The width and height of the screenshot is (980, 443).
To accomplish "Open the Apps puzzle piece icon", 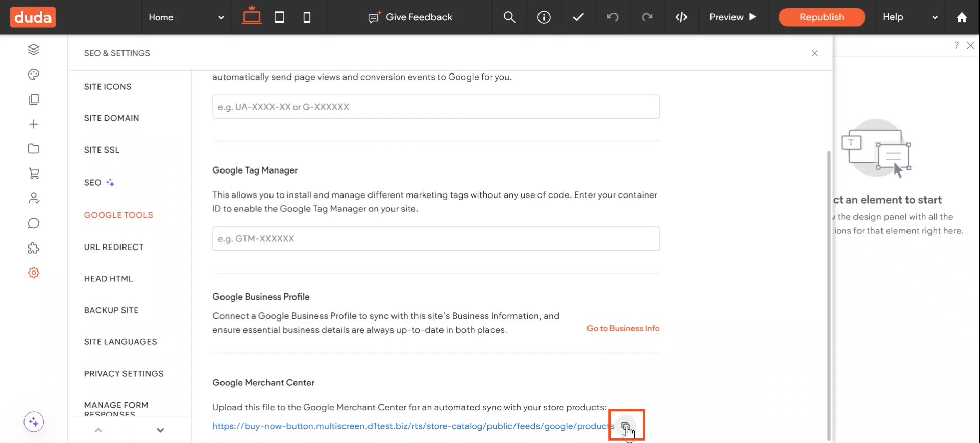I will [34, 248].
